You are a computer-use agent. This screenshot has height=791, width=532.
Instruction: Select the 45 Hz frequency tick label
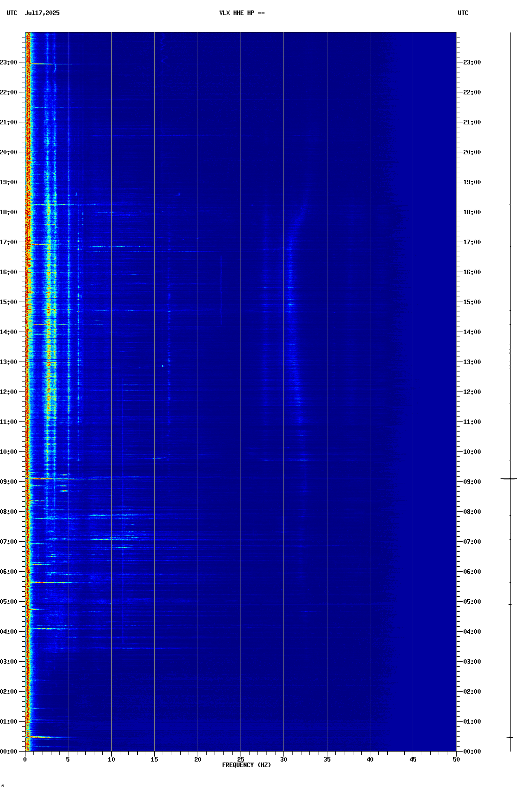(x=413, y=760)
